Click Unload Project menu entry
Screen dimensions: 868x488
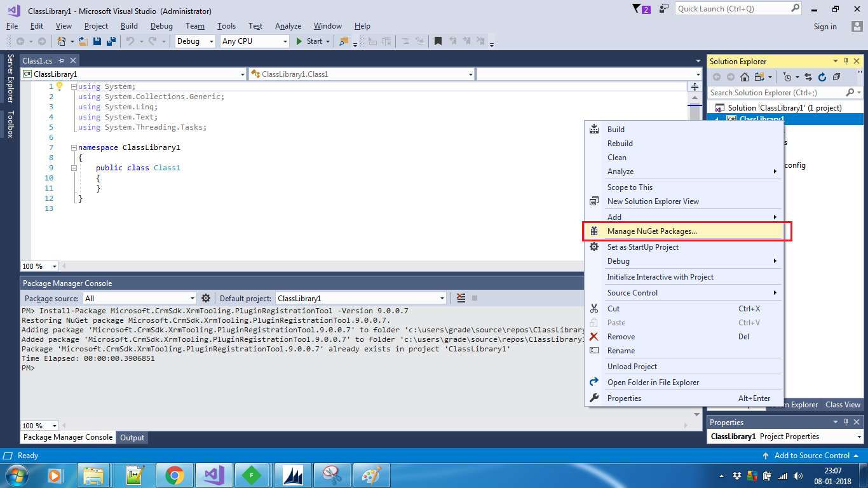(684, 367)
